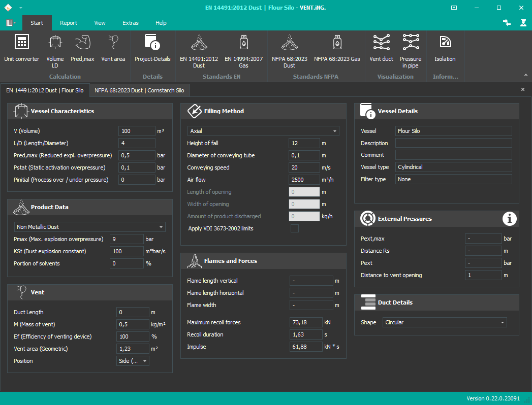Switch to NFPA 68:2023 Cornstarch Silo tab
Viewport: 532px width, 405px height.
click(x=139, y=90)
